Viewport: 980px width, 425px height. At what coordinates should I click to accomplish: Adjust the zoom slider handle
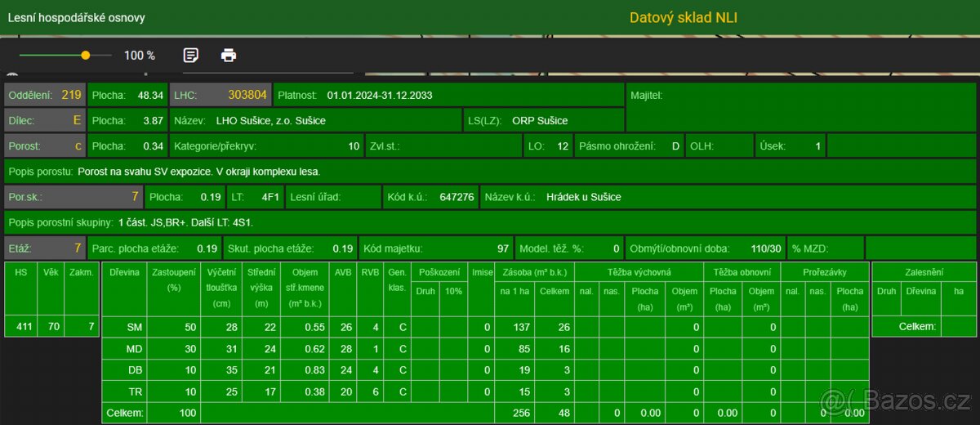pyautogui.click(x=86, y=55)
